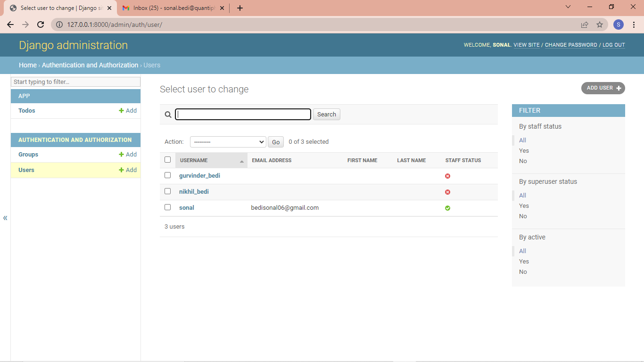
Task: Filter by superuser status Yes
Action: click(524, 206)
